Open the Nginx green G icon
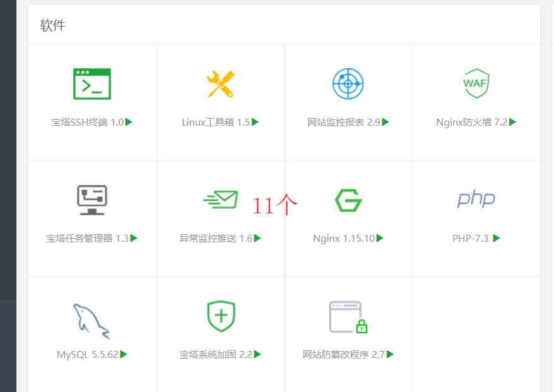The image size is (554, 392). pyautogui.click(x=348, y=200)
